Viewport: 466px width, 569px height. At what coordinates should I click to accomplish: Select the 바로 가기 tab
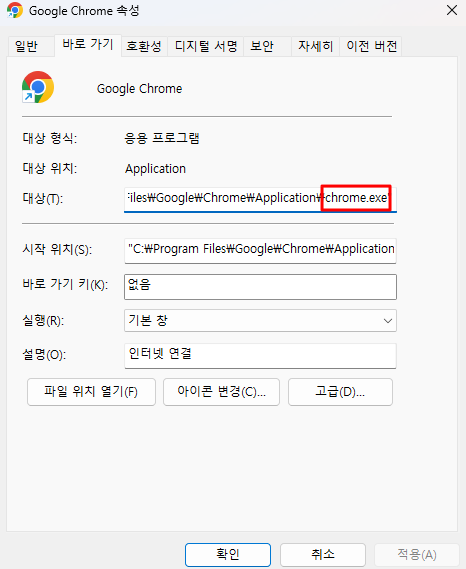(88, 45)
